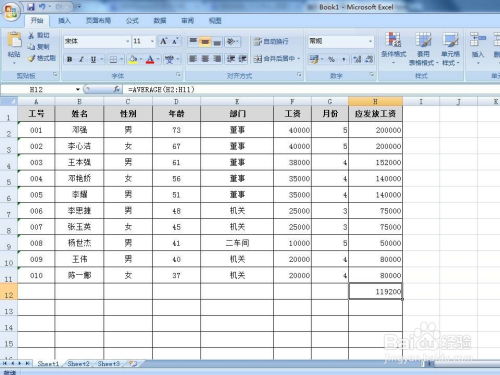
Task: Increase the indent
Action: click(x=242, y=59)
